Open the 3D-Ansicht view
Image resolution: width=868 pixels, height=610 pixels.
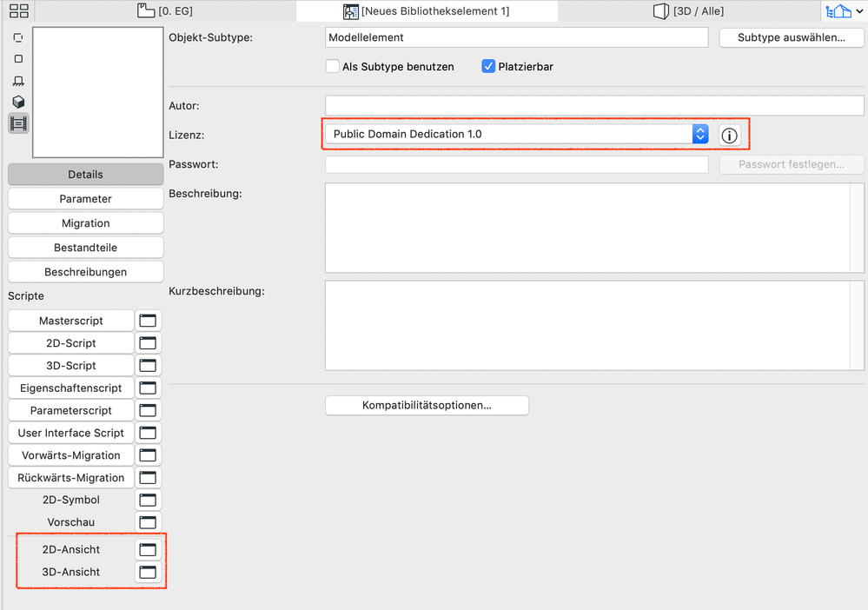pyautogui.click(x=71, y=572)
